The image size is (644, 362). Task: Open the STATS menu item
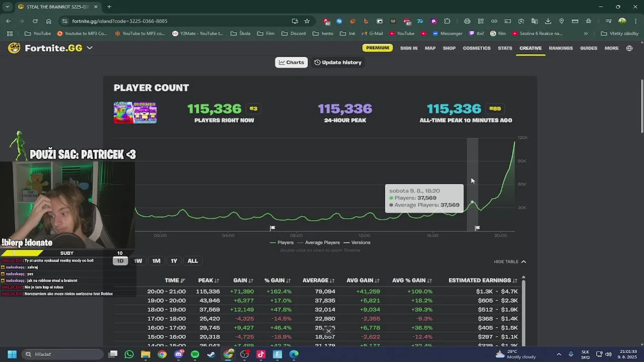coord(505,48)
